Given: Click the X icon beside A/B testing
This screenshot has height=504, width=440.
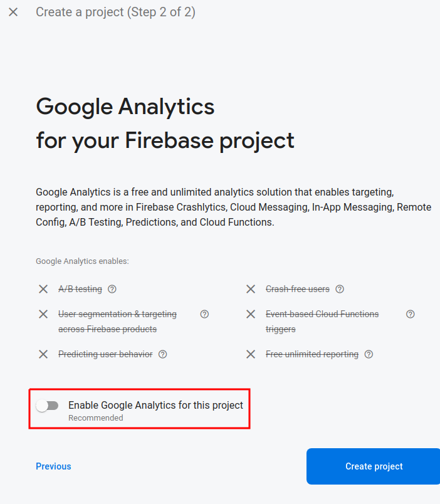Looking at the screenshot, I should (x=43, y=289).
